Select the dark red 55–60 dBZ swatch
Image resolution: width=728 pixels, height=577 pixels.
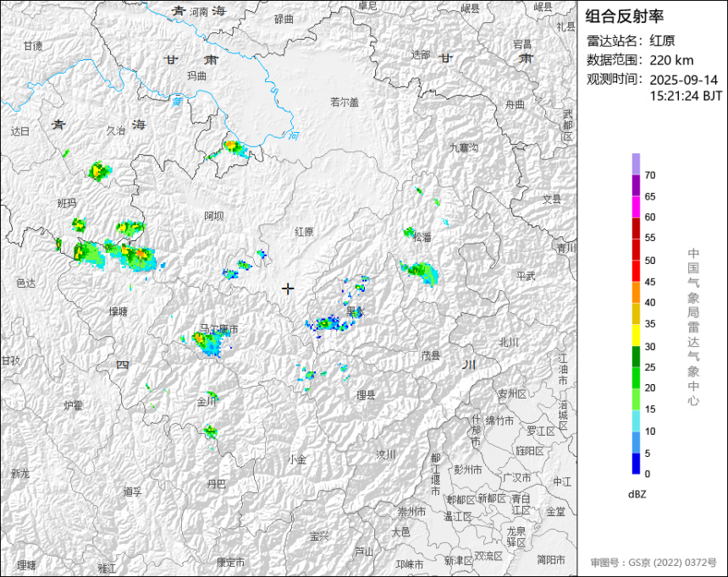pyautogui.click(x=636, y=228)
